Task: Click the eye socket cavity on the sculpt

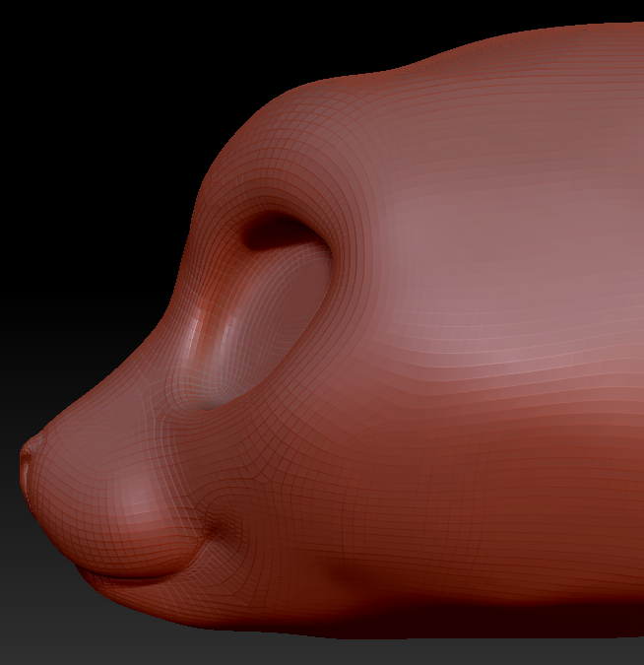Action: (x=259, y=311)
